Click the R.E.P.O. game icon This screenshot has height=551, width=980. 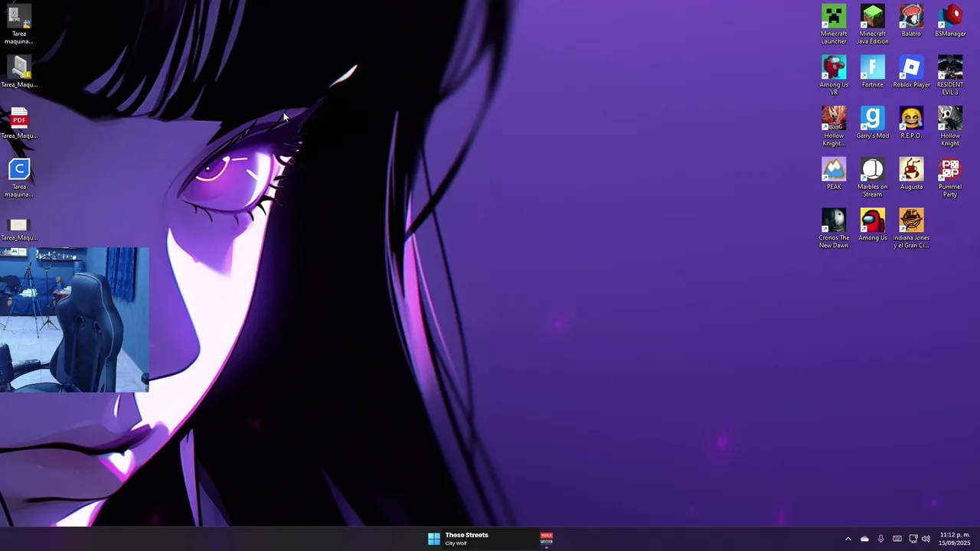click(911, 123)
